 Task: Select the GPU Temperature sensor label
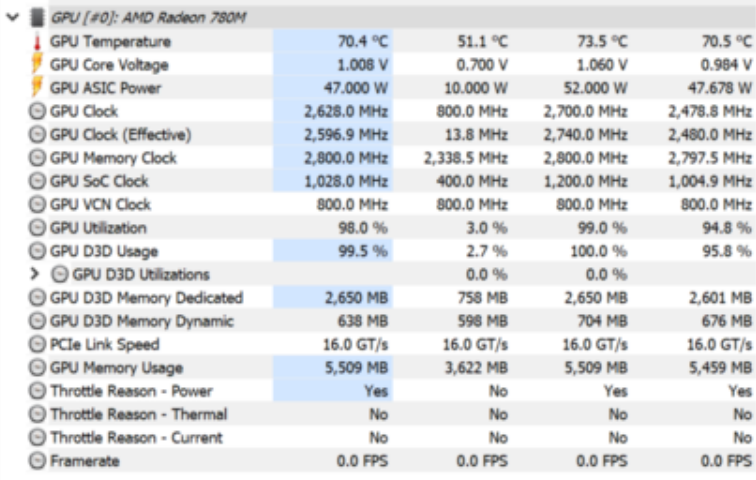[x=110, y=42]
